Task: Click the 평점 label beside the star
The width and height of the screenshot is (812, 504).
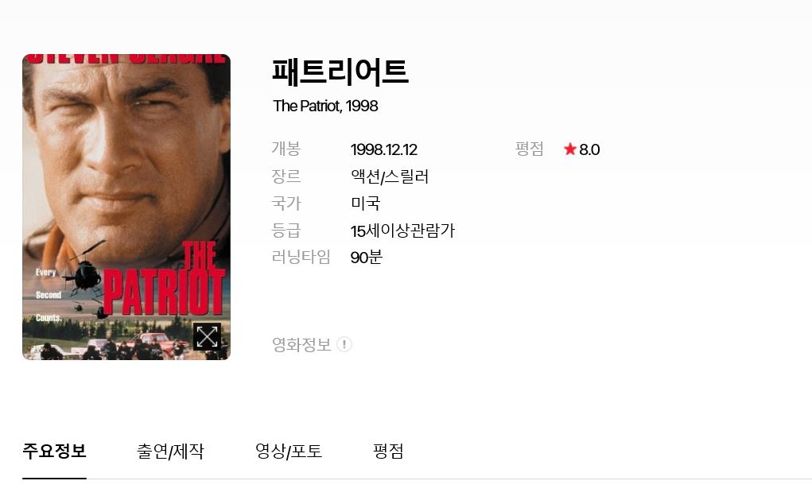Action: pyautogui.click(x=529, y=149)
